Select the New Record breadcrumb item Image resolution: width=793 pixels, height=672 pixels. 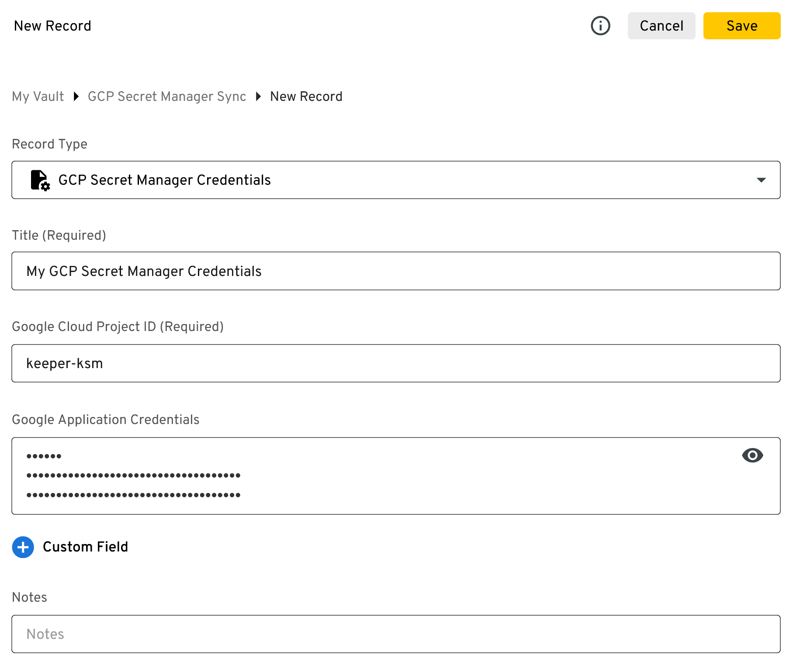point(306,96)
